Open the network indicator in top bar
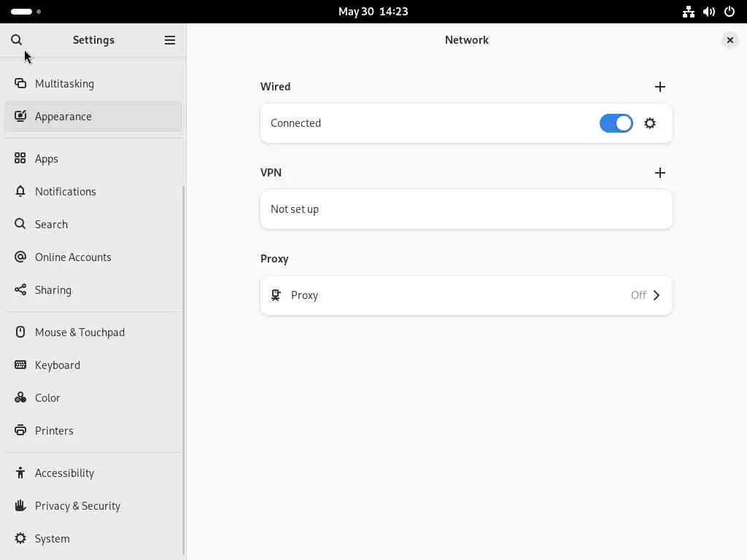 pos(689,12)
